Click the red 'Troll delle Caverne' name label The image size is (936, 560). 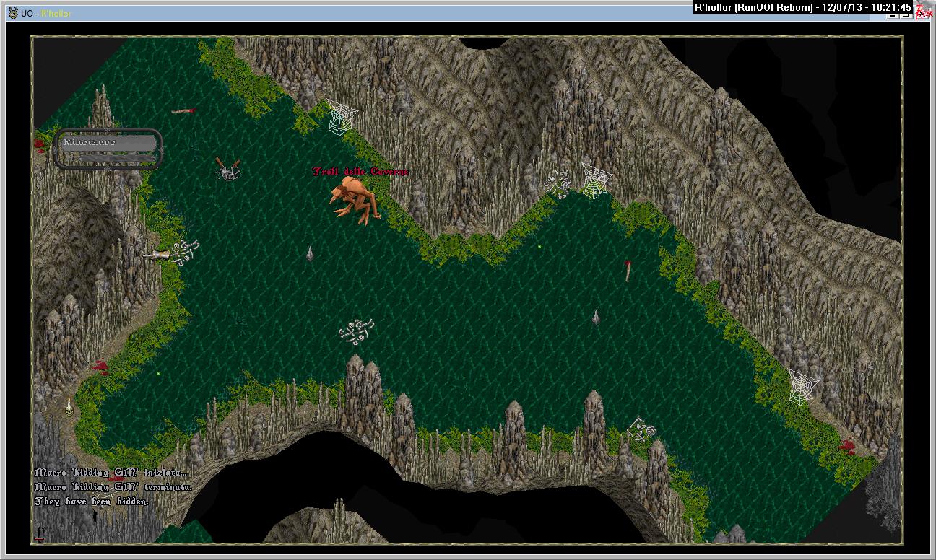coord(360,172)
